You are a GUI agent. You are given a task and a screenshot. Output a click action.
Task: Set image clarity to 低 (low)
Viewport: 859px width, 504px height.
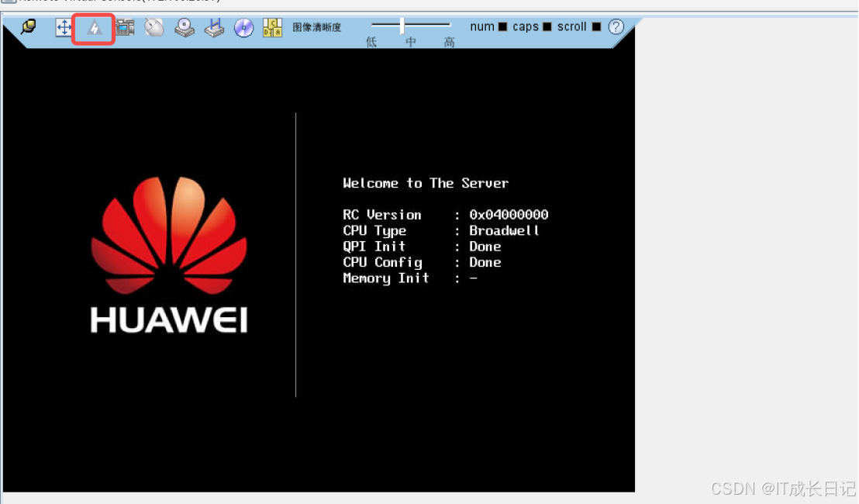pyautogui.click(x=371, y=42)
